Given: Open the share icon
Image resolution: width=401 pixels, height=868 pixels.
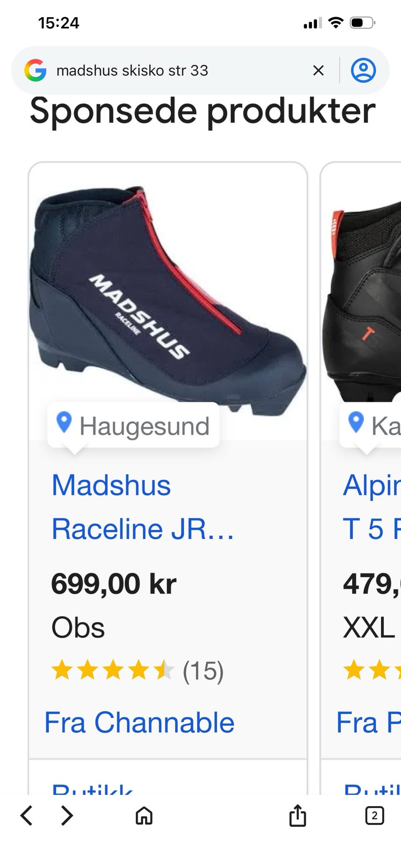Looking at the screenshot, I should (297, 815).
